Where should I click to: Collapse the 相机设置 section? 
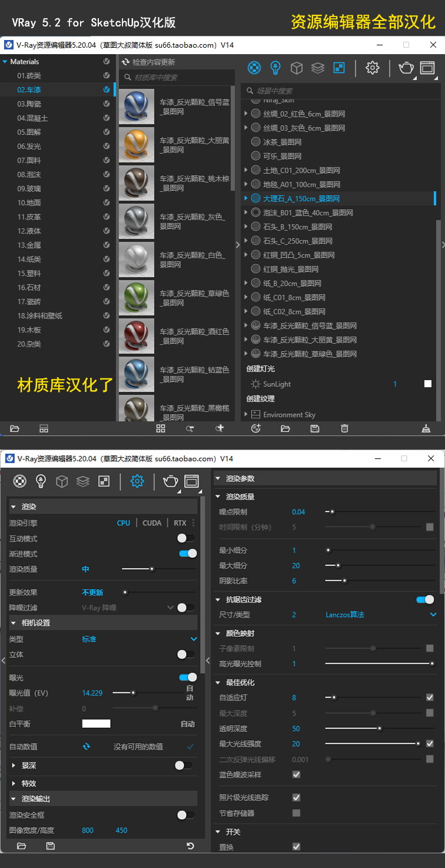pos(14,623)
